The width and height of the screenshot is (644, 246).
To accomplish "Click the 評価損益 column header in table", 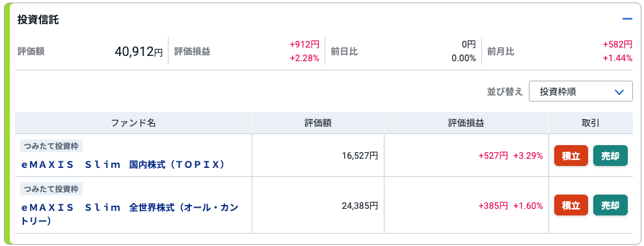I will point(466,123).
